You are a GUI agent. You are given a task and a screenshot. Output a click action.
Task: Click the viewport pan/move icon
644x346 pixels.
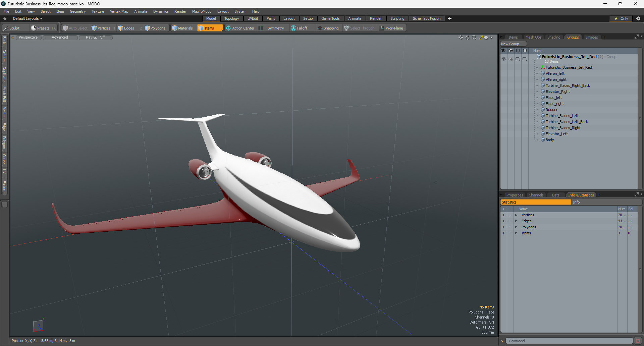[x=461, y=38]
